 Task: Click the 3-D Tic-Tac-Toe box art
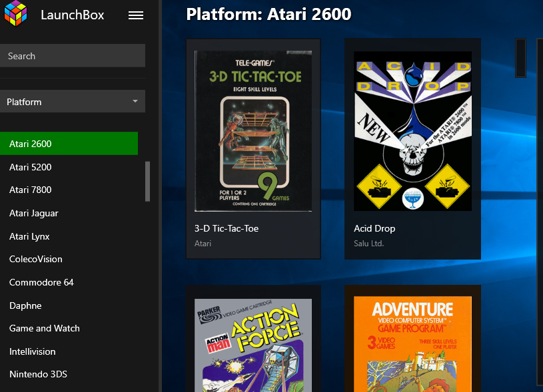coord(253,131)
